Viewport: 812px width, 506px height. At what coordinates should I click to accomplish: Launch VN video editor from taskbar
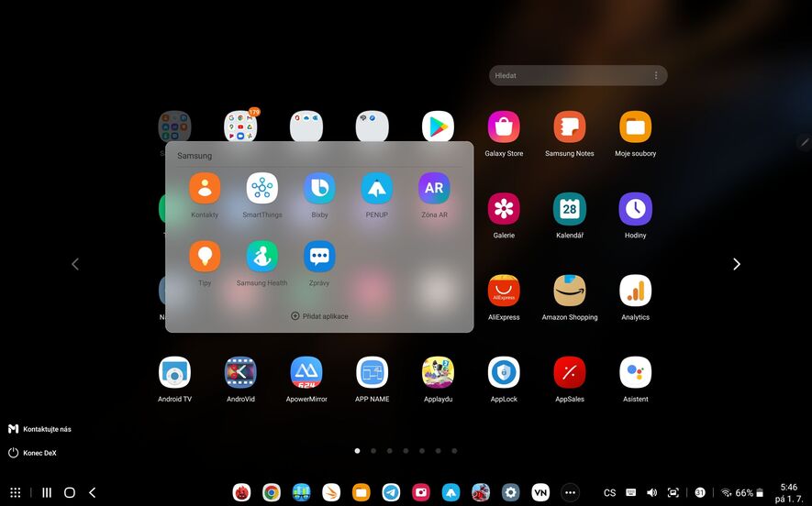click(540, 492)
